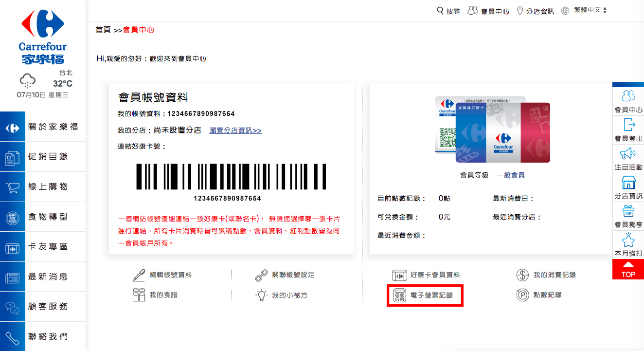Screen dimensions: 644x351
Task: Click the 線上購物 shopping cart icon
Action: (12, 188)
